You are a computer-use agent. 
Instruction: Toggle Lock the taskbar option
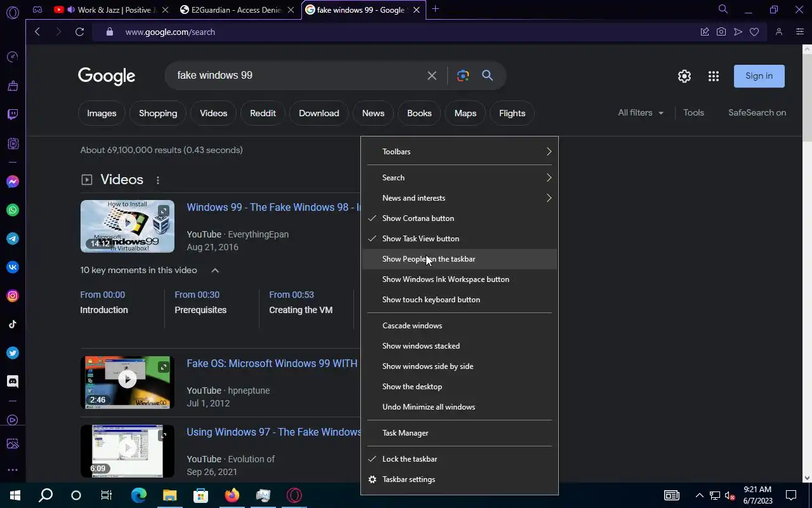coord(459,459)
